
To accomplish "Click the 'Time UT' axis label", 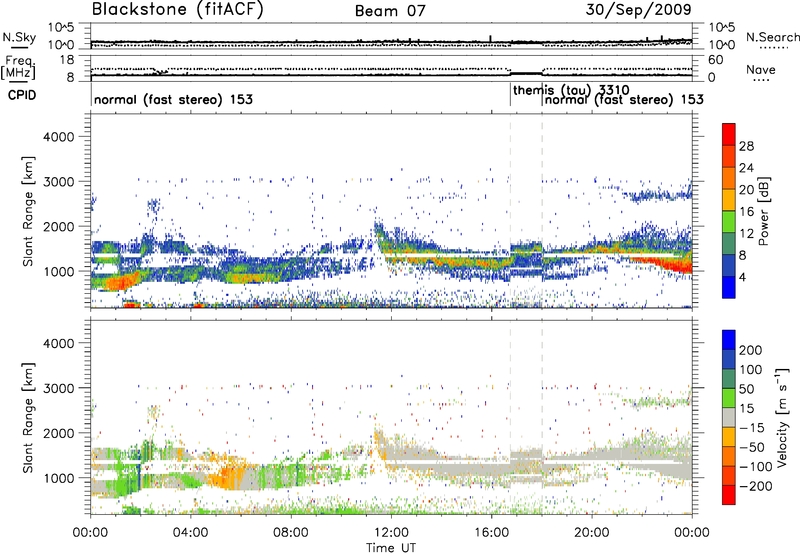I will click(391, 547).
